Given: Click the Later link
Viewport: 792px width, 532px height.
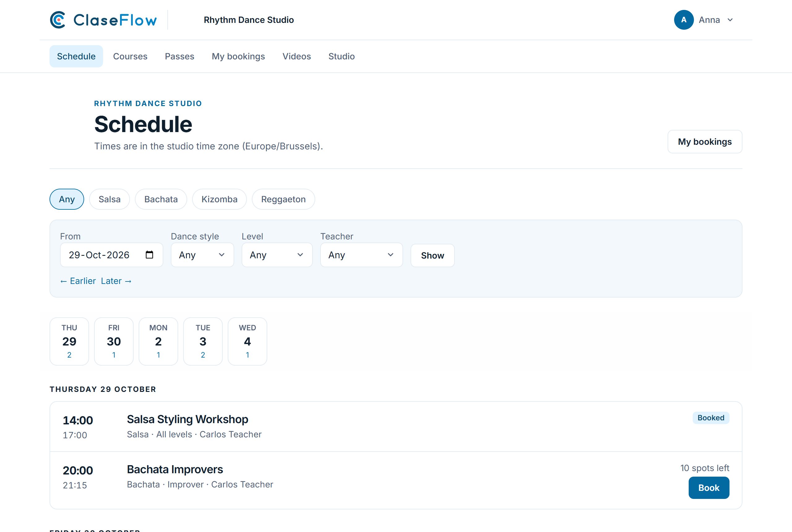Looking at the screenshot, I should (116, 281).
